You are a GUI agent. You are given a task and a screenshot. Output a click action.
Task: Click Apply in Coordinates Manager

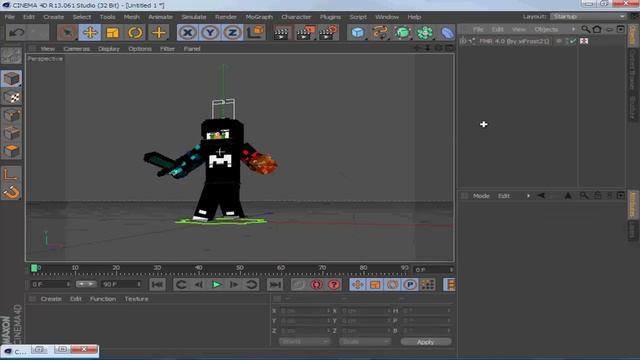click(x=426, y=342)
